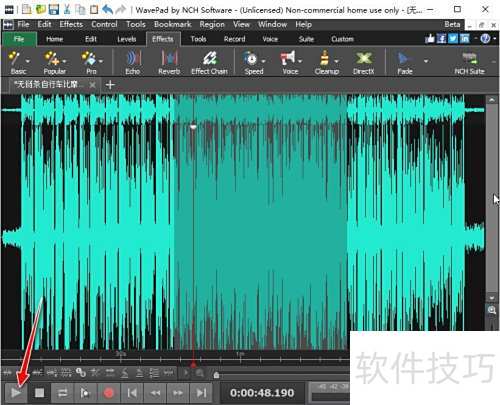Click the Cut scissors icon
This screenshot has width=500, height=405.
[67, 9]
